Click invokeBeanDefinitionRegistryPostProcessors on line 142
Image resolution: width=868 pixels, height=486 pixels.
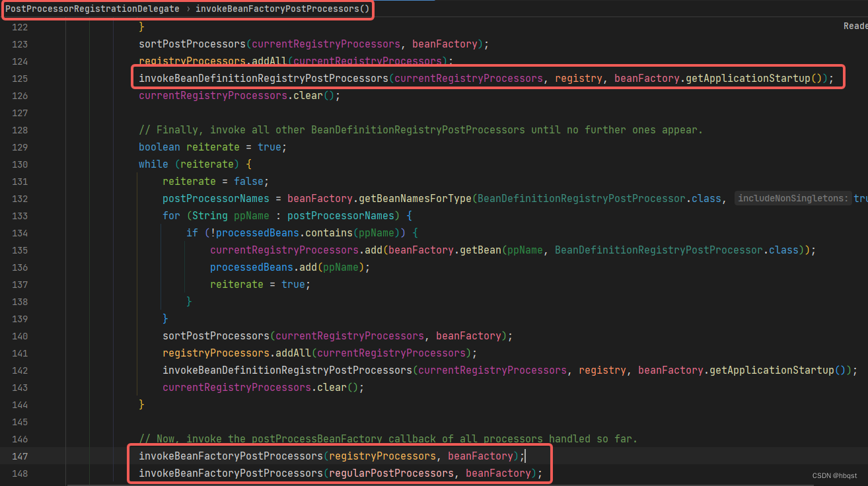pyautogui.click(x=287, y=370)
